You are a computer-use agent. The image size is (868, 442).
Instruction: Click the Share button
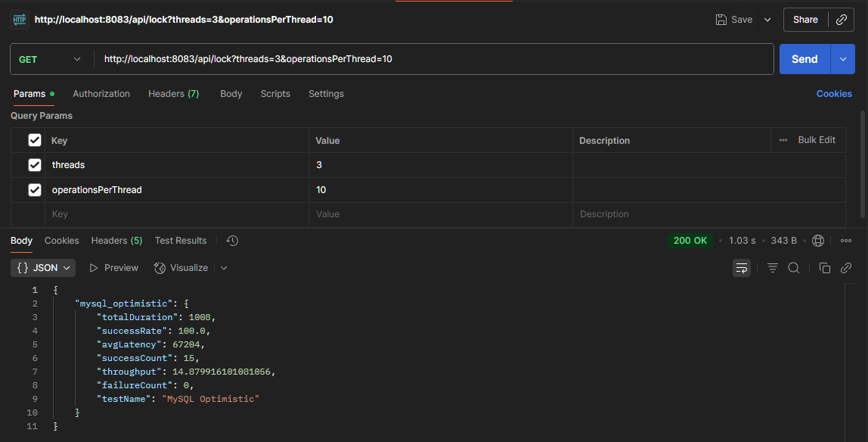[x=805, y=20]
